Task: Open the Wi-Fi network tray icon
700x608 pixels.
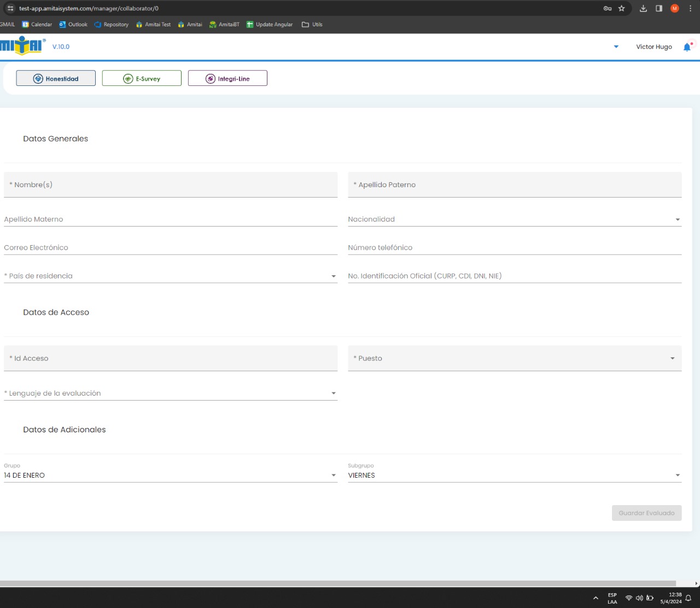Action: coord(629,598)
